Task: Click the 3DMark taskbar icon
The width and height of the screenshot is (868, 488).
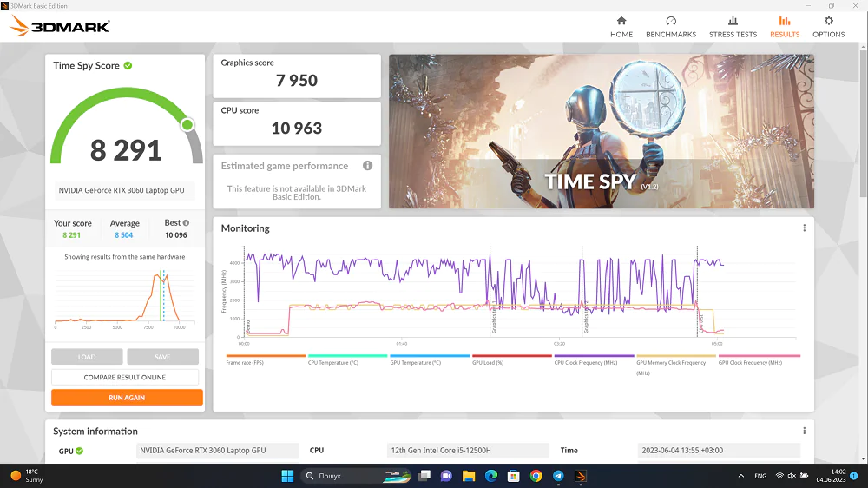Action: click(x=581, y=476)
